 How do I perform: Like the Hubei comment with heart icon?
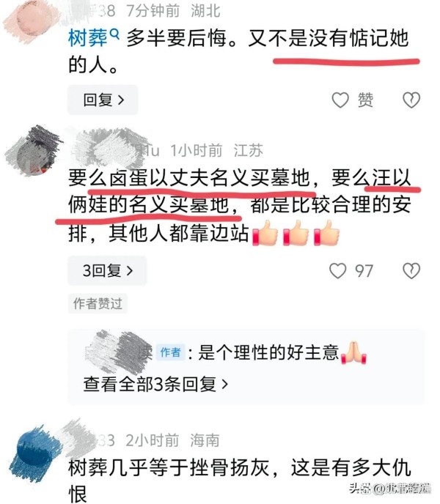(340, 100)
